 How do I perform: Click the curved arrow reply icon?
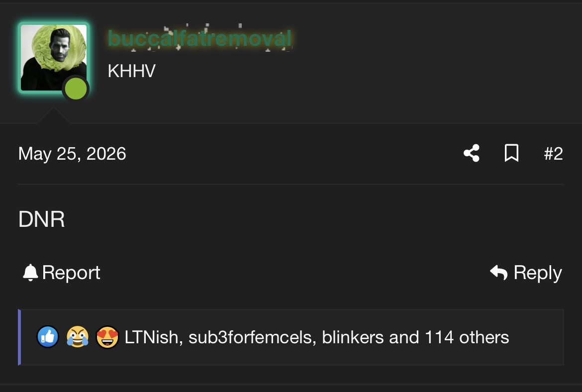(498, 272)
